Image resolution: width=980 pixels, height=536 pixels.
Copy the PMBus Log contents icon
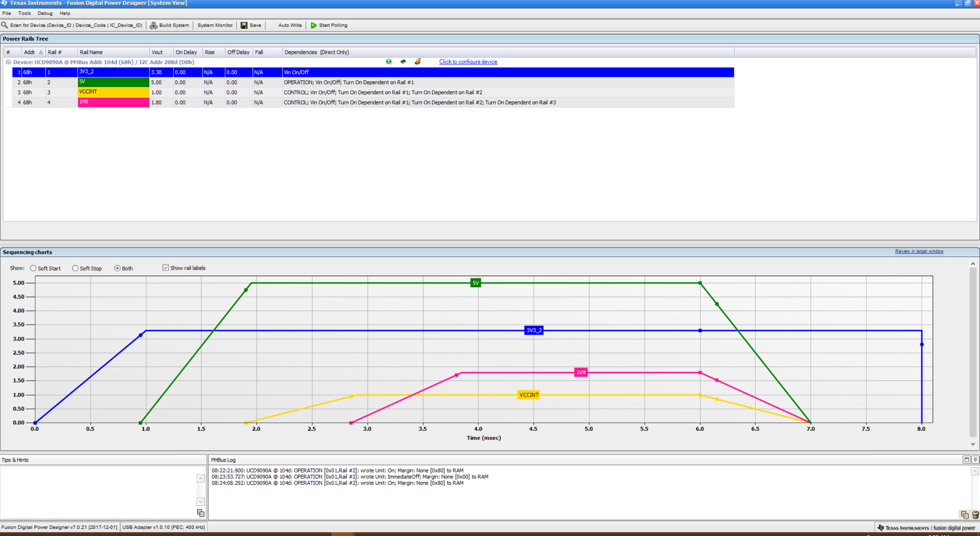[x=964, y=515]
